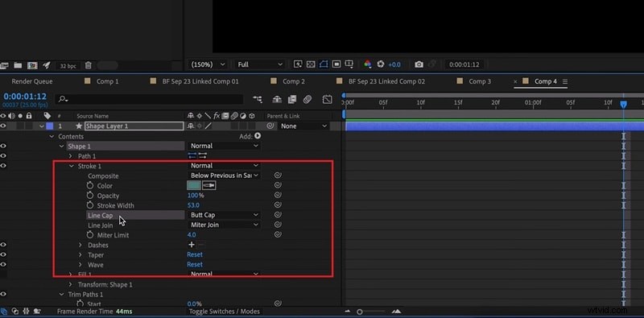
Task: Toggle mask and shape path visibility
Action: click(324, 64)
